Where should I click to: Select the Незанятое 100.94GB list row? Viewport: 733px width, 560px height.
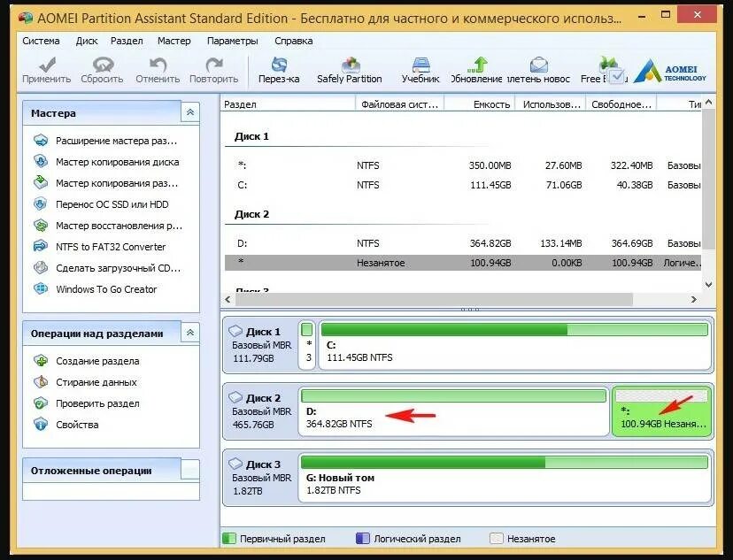(x=463, y=263)
